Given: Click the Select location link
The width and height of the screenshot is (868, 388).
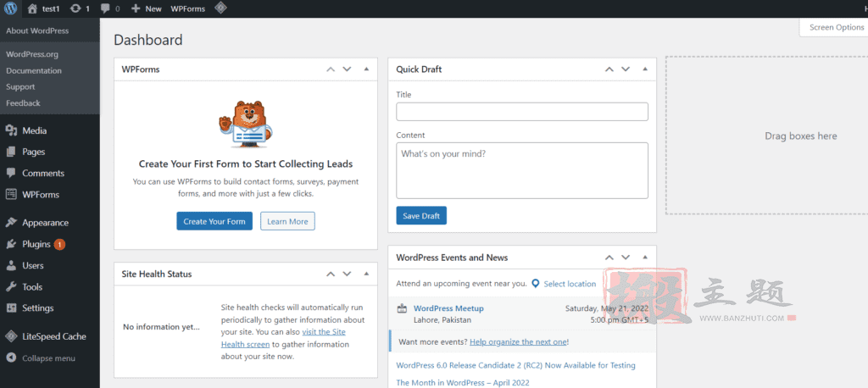Looking at the screenshot, I should (570, 284).
